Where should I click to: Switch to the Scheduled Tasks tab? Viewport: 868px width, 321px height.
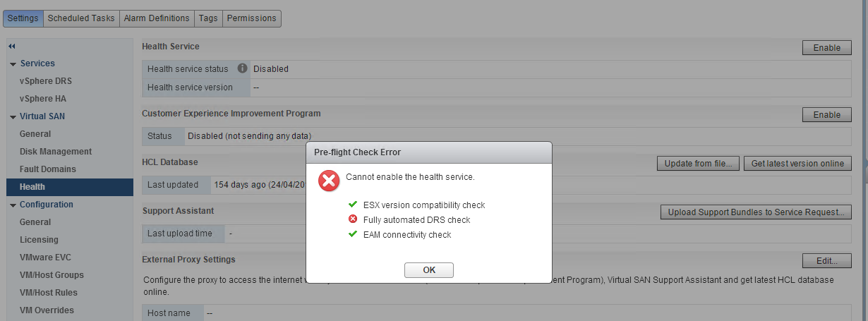click(x=80, y=18)
